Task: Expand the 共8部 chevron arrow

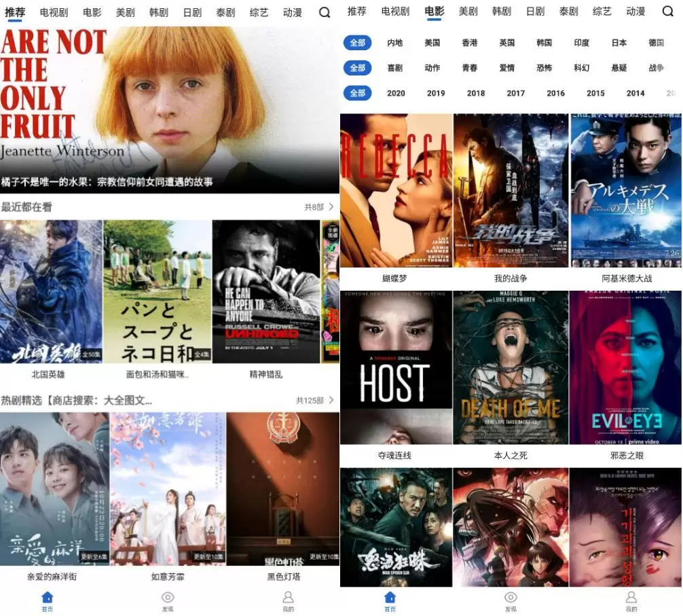Action: (331, 206)
